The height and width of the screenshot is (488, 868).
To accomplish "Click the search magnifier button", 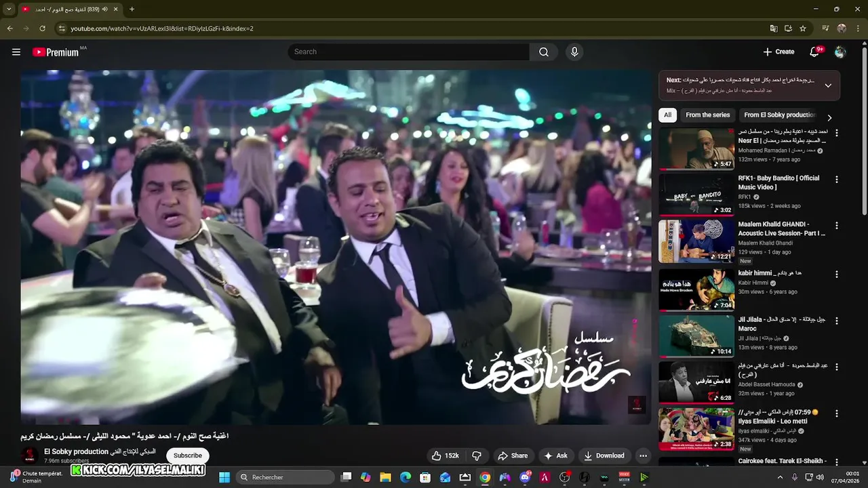I will tap(544, 52).
